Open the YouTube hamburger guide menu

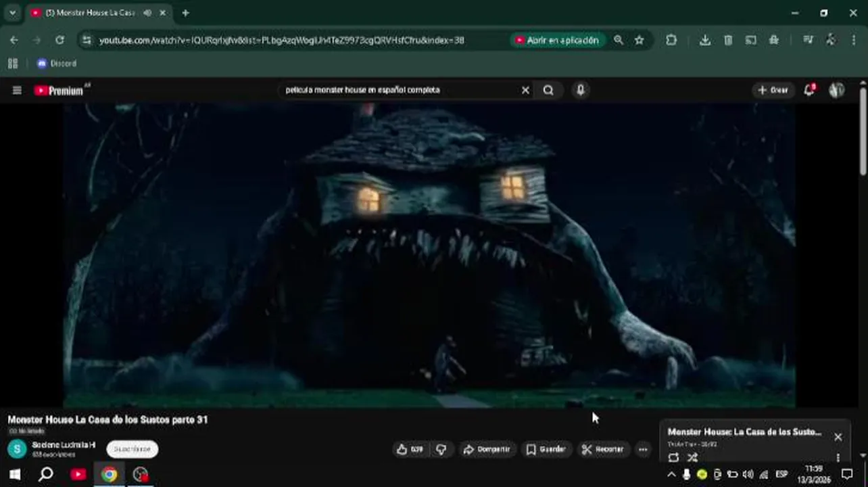17,90
